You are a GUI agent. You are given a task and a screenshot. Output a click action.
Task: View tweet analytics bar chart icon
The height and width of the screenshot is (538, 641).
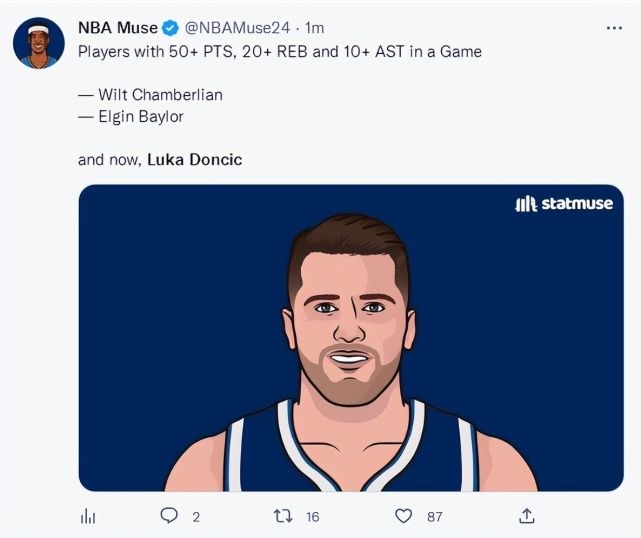[x=87, y=516]
